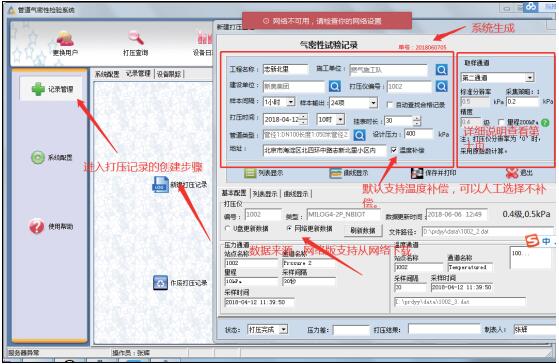
Task: Click the 保存并打印 save and print icon
Action: [416, 173]
